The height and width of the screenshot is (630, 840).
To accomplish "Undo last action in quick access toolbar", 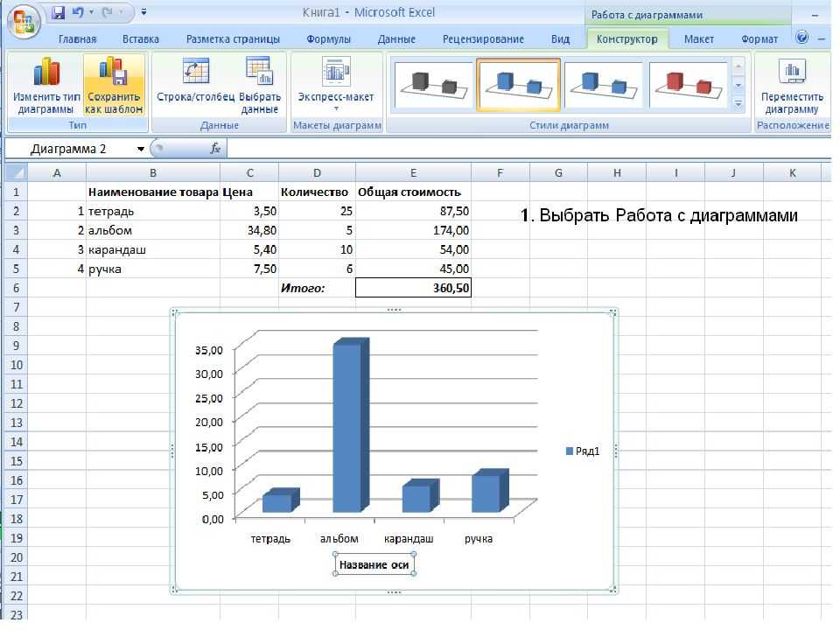I will (78, 11).
